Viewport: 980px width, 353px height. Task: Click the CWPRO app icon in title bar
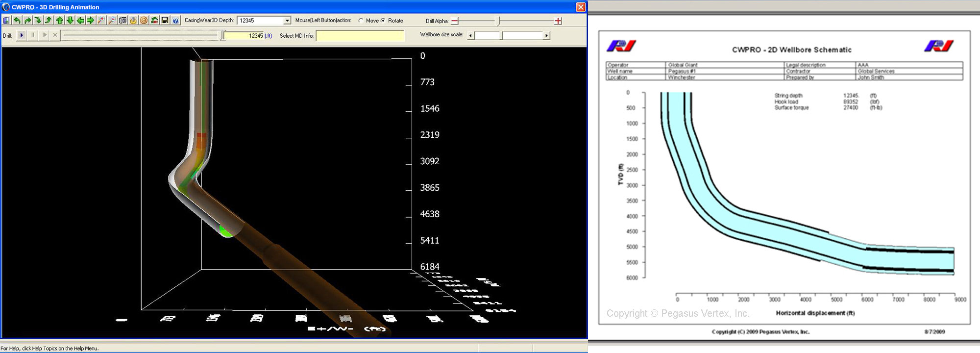point(6,7)
